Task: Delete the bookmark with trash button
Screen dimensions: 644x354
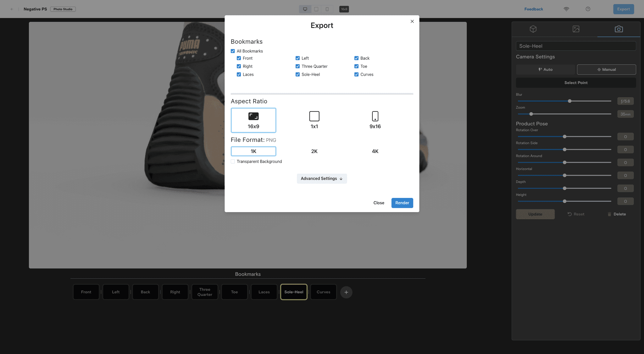Action: (x=616, y=214)
